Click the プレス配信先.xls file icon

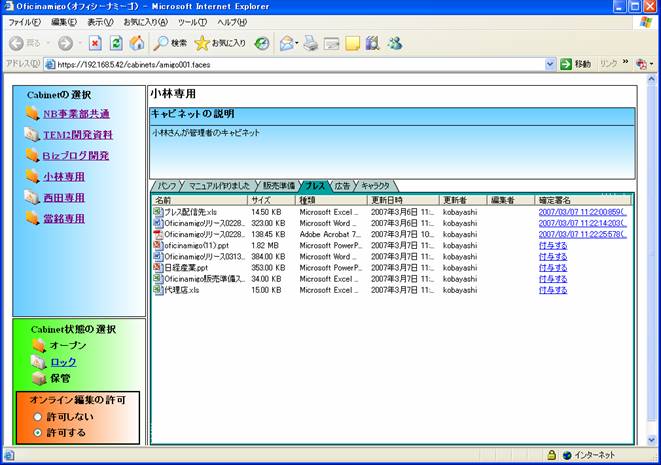click(x=157, y=212)
